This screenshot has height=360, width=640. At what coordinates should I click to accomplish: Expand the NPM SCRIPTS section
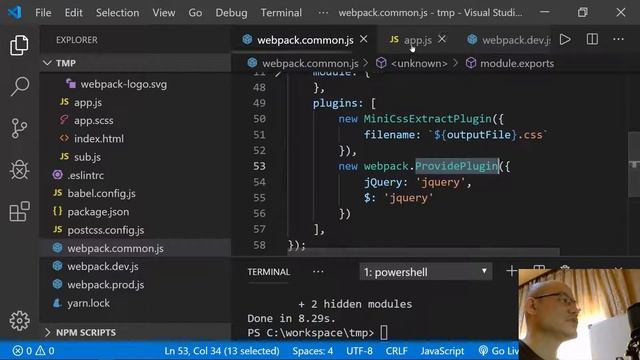pyautogui.click(x=135, y=332)
